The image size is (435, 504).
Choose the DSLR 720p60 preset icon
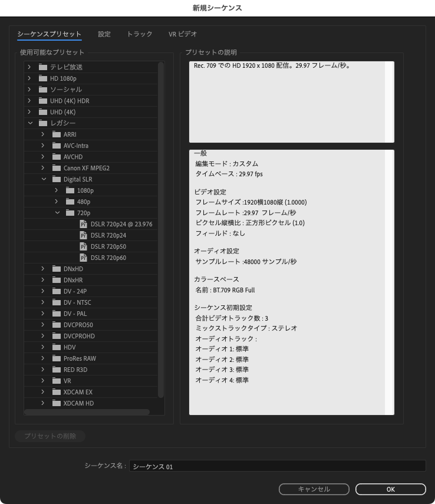point(83,258)
